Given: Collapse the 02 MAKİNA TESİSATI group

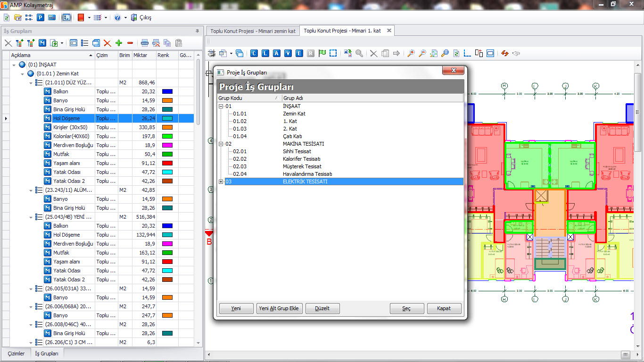Looking at the screenshot, I should [x=221, y=144].
